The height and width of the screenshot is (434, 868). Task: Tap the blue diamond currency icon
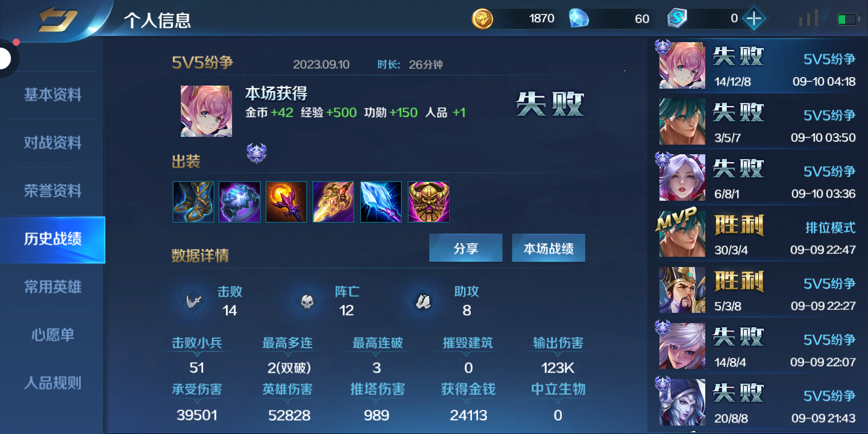(579, 19)
